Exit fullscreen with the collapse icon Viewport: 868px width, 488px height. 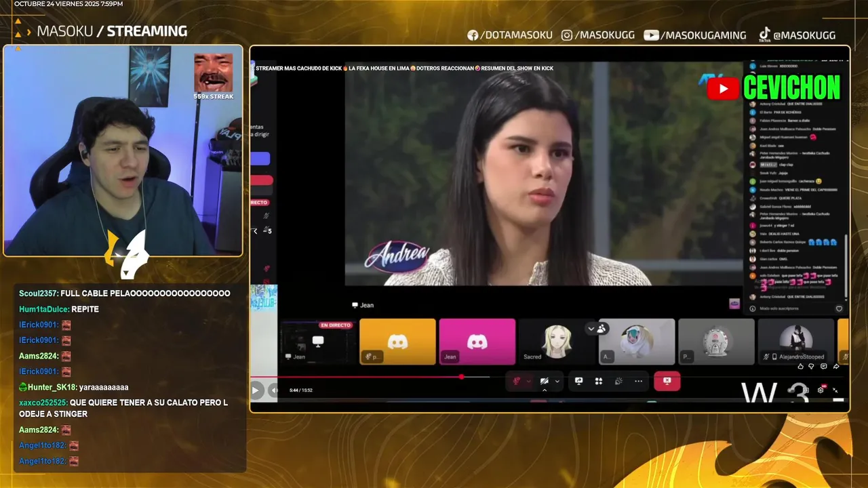(x=835, y=390)
